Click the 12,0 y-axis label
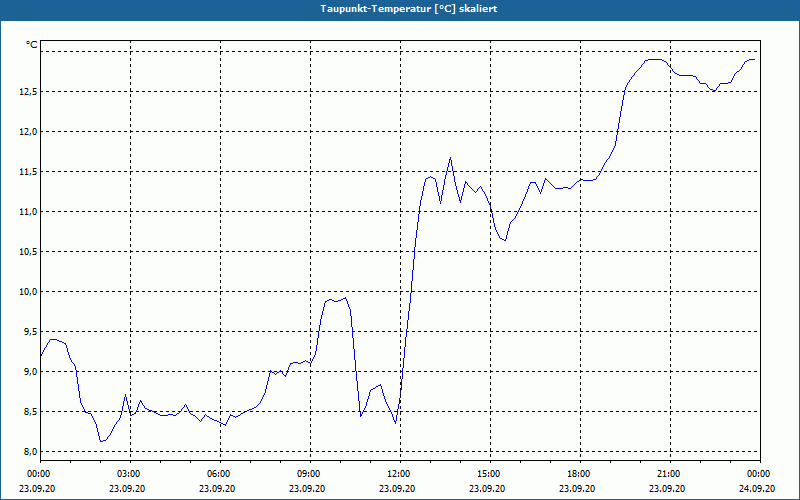The width and height of the screenshot is (800, 500). pos(29,132)
